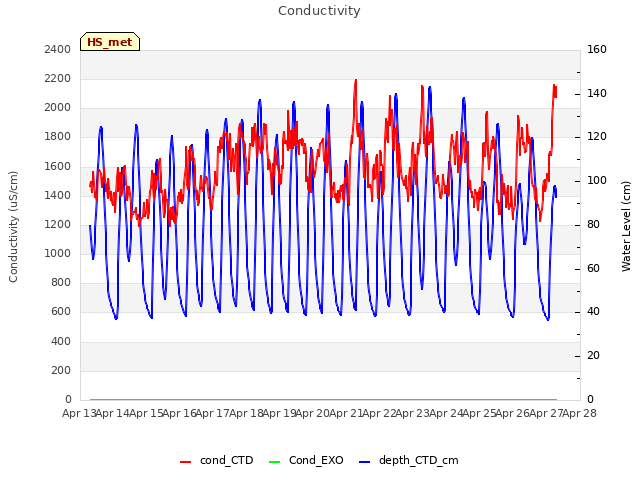Image resolution: width=640 pixels, height=480 pixels.
Task: Toggle Cond_EXO series in legend
Action: (x=306, y=460)
